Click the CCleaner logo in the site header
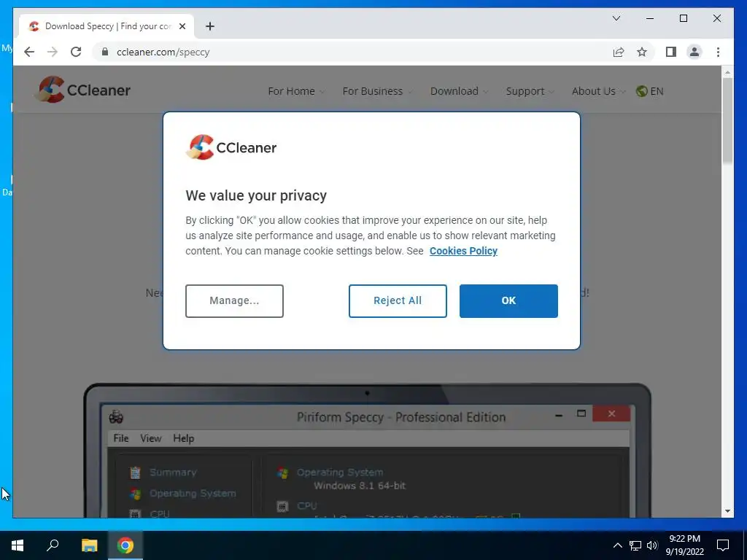747x560 pixels. pos(83,90)
